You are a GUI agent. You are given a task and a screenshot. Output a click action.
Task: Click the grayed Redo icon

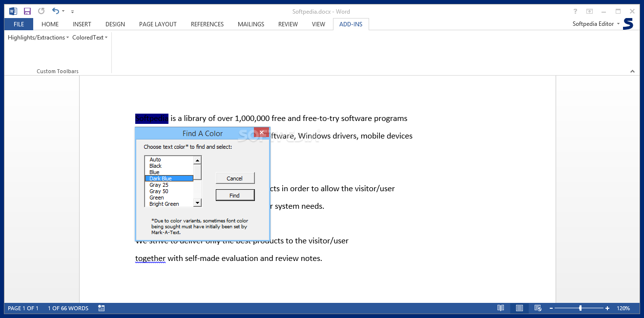coord(41,11)
